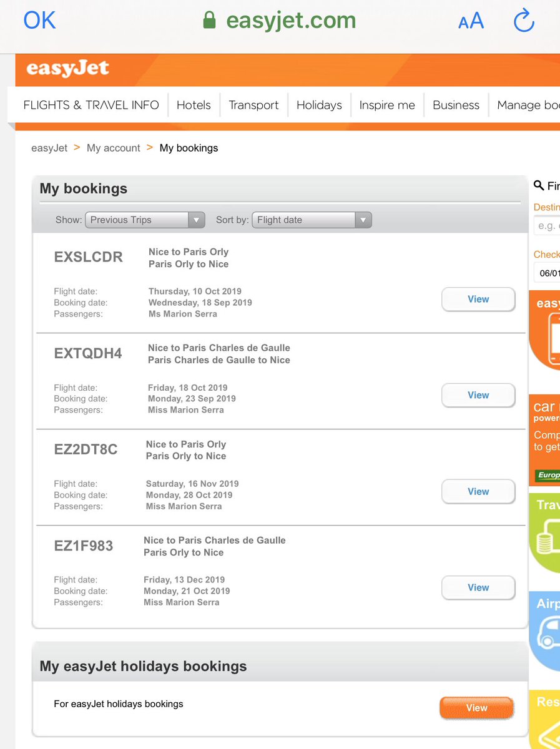Click 'Wednesday, 18 Sep 2019' booking date

click(200, 303)
